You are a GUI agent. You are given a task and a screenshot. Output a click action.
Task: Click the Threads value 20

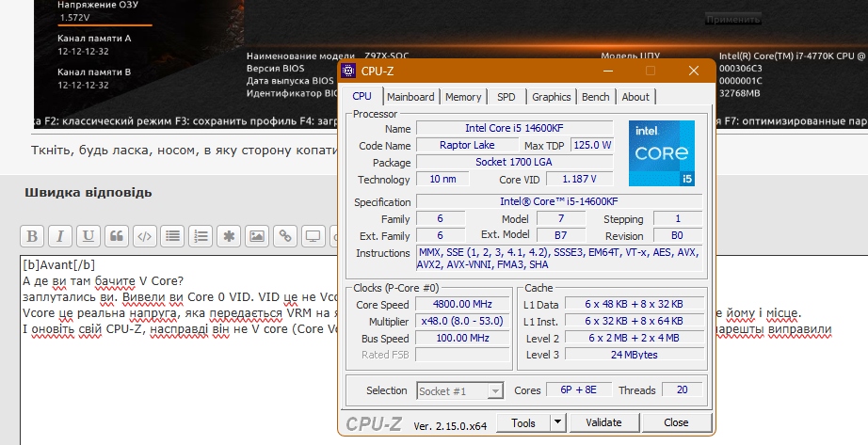(682, 389)
